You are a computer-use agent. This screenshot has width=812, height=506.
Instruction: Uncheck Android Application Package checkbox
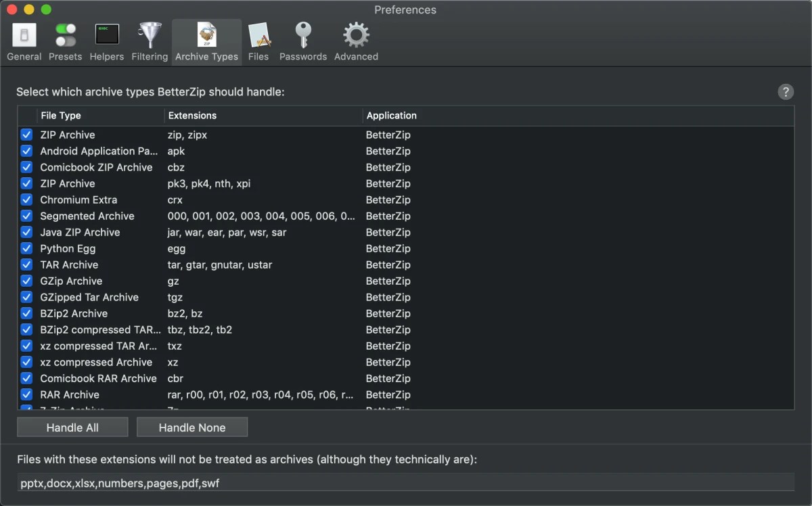coord(26,151)
